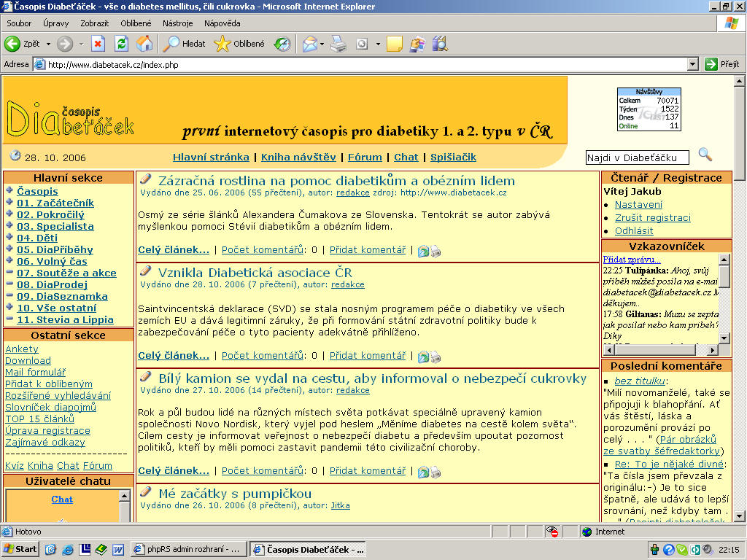747x560 pixels.
Task: Open the Spišiačik link
Action: click(x=453, y=157)
